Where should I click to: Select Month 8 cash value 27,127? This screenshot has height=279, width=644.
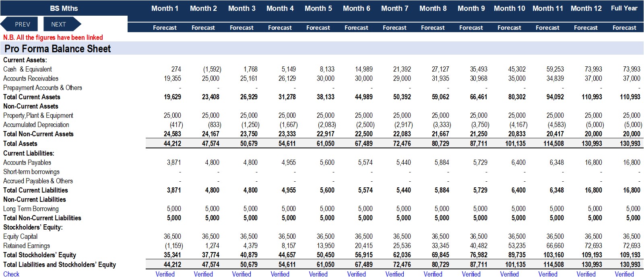point(440,69)
